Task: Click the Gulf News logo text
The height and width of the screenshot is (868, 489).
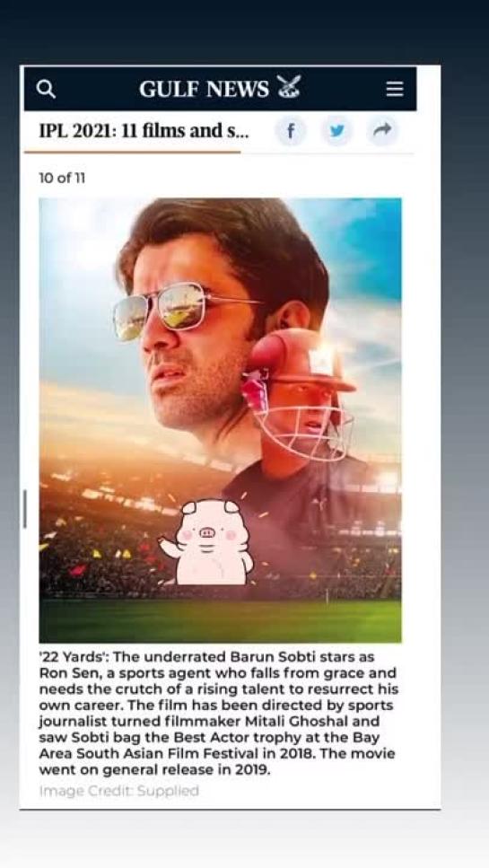Action: coord(204,89)
